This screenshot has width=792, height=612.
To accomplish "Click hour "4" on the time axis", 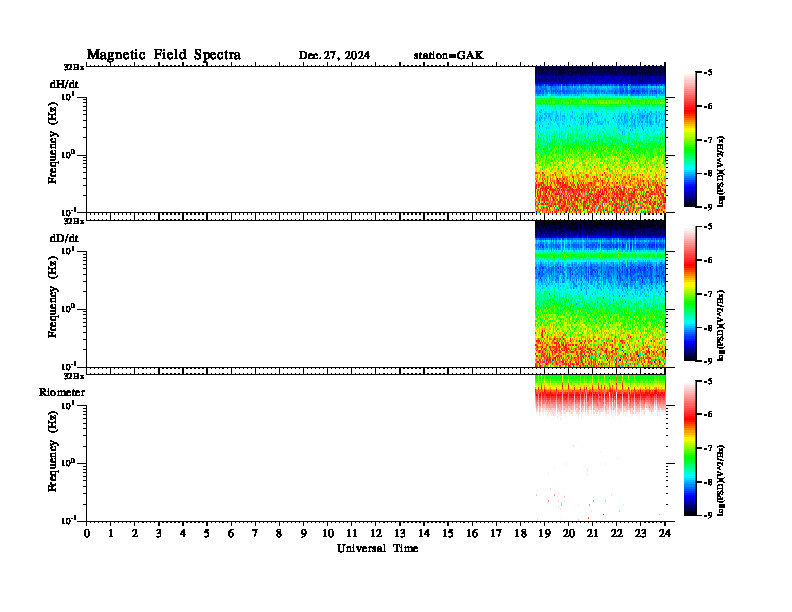I will [x=183, y=533].
